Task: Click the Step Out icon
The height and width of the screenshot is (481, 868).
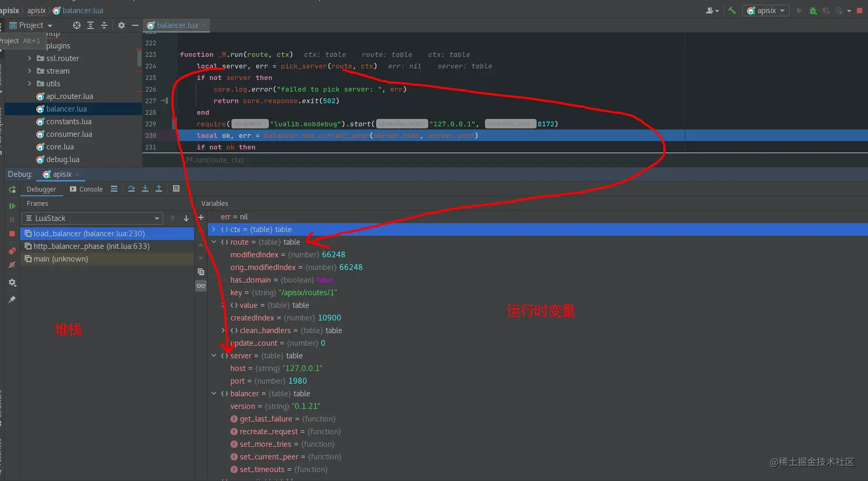Action: click(x=159, y=188)
